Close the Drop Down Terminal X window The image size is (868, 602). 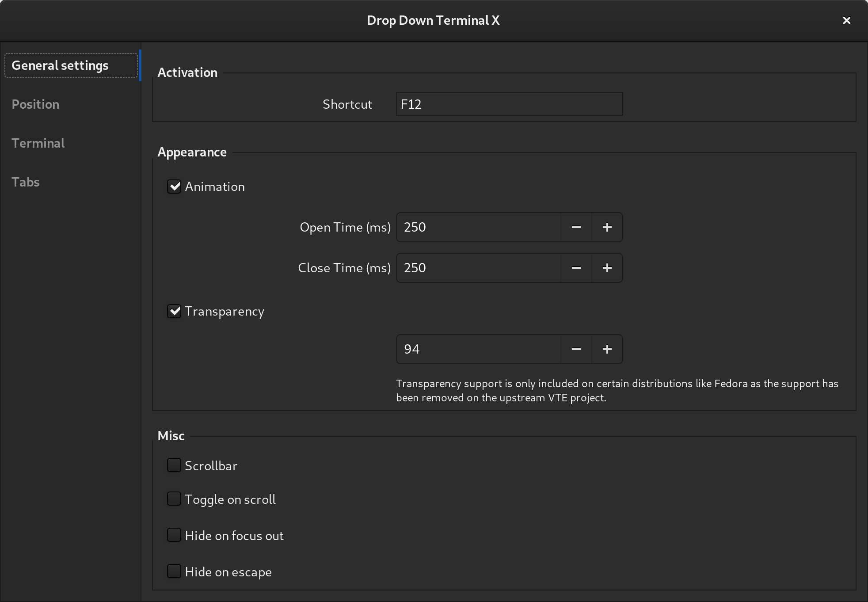(846, 20)
